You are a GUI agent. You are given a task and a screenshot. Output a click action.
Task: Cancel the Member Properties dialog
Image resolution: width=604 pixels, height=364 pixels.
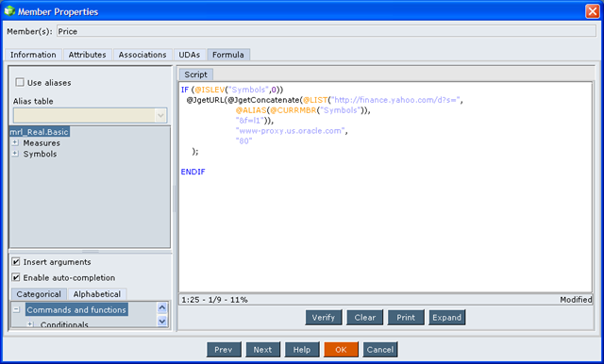coord(380,349)
